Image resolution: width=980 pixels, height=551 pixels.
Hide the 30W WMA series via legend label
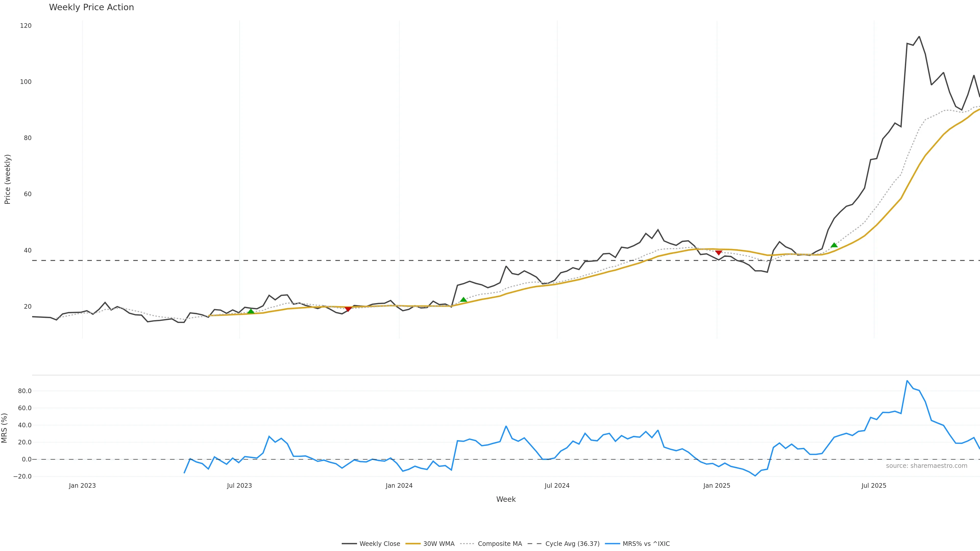tap(439, 544)
